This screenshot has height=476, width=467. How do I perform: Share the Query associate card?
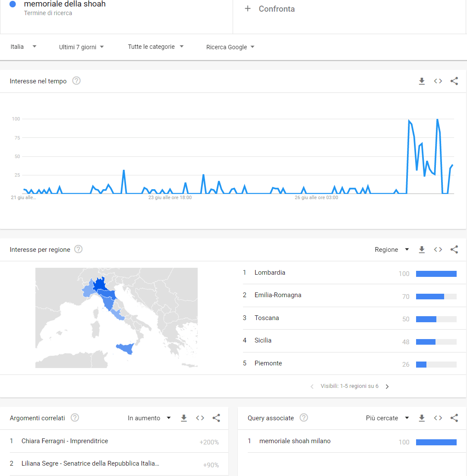click(x=454, y=418)
